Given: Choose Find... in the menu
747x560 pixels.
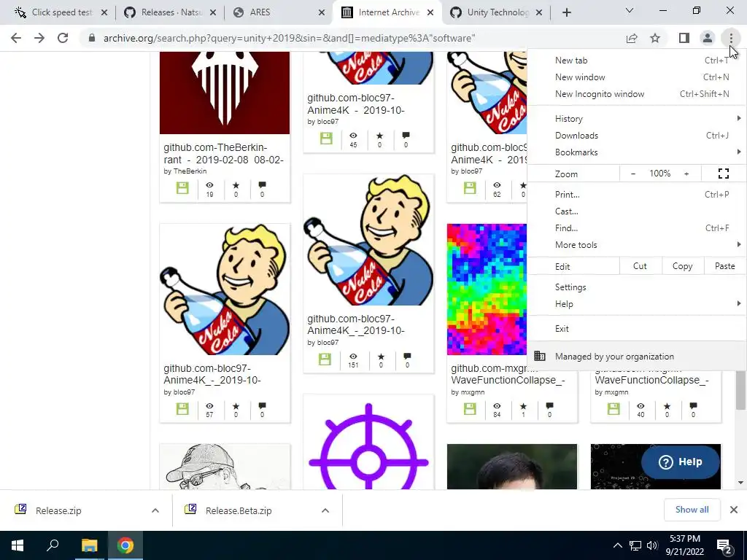Looking at the screenshot, I should coord(637,227).
